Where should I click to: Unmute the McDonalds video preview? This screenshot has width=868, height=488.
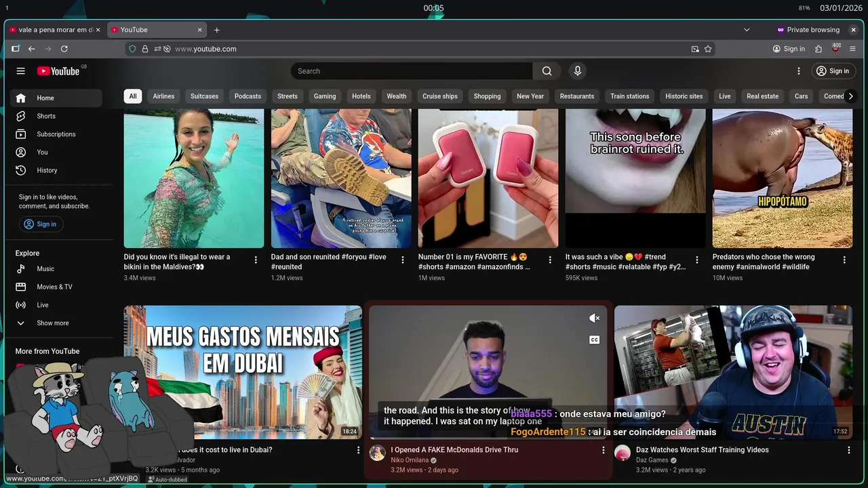594,319
